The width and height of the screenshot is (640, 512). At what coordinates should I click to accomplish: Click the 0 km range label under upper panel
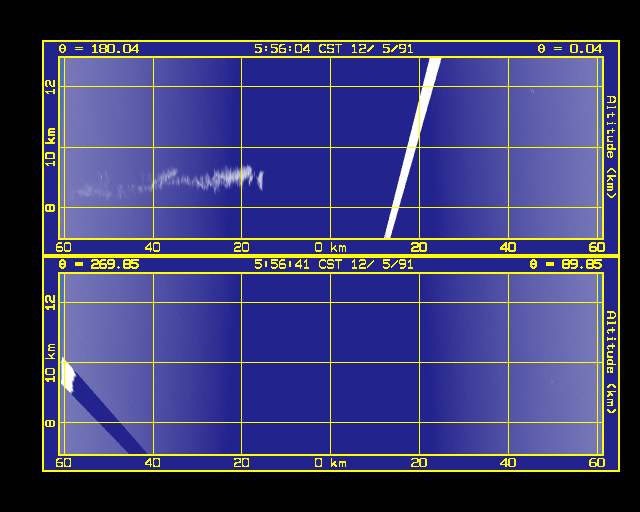331,247
